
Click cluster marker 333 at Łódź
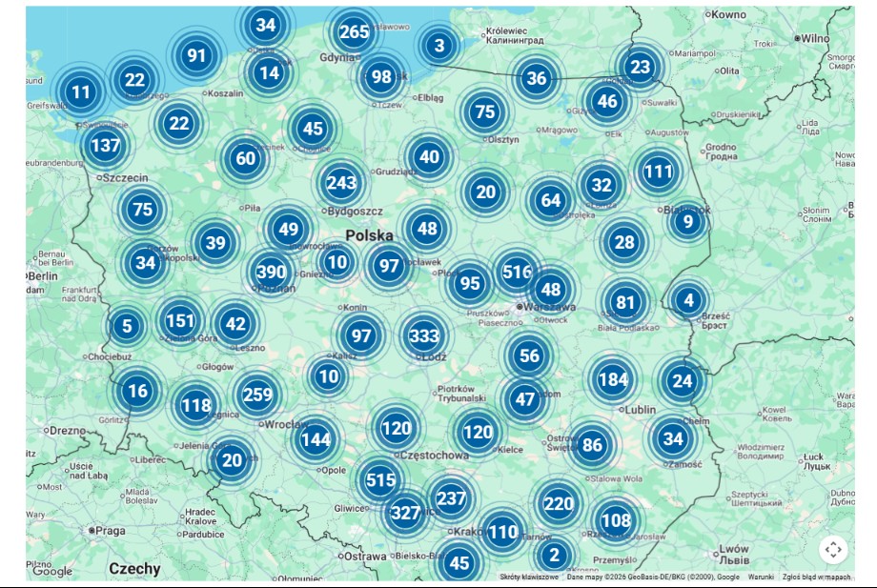(x=424, y=335)
